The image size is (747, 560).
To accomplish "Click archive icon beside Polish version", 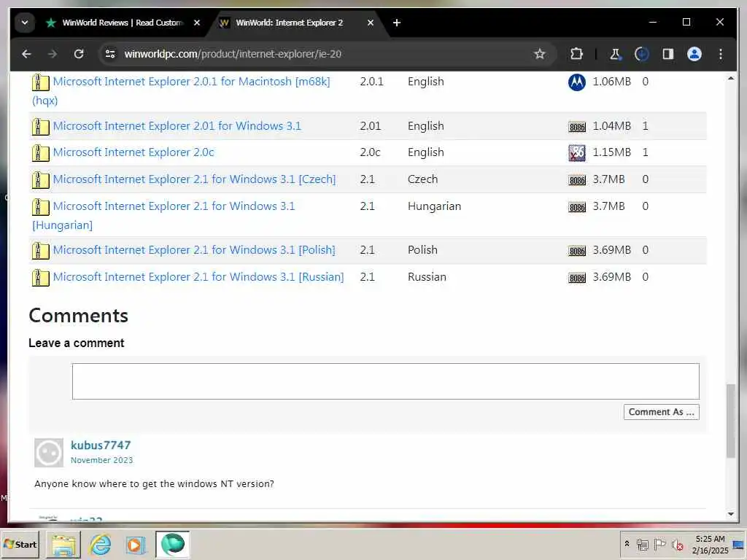I will [41, 251].
